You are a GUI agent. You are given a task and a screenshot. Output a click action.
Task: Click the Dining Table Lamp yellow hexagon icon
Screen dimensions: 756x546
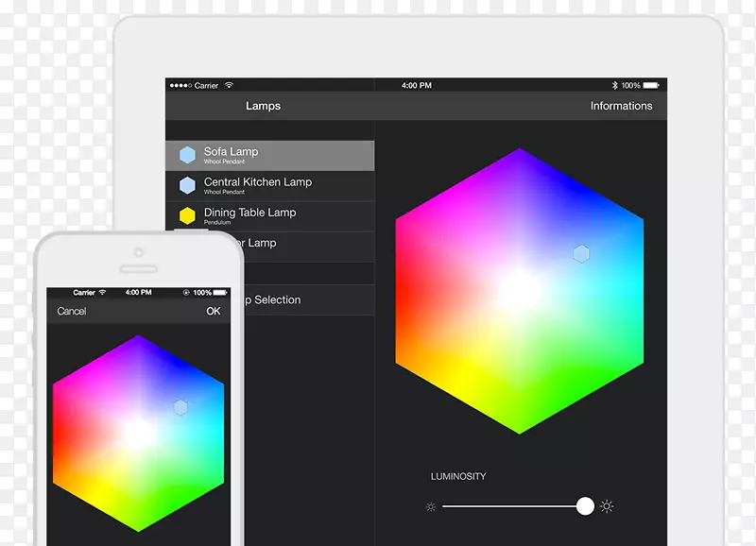click(187, 216)
